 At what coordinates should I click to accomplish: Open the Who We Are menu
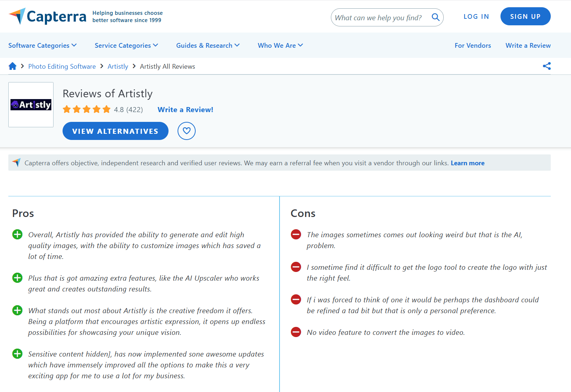280,46
